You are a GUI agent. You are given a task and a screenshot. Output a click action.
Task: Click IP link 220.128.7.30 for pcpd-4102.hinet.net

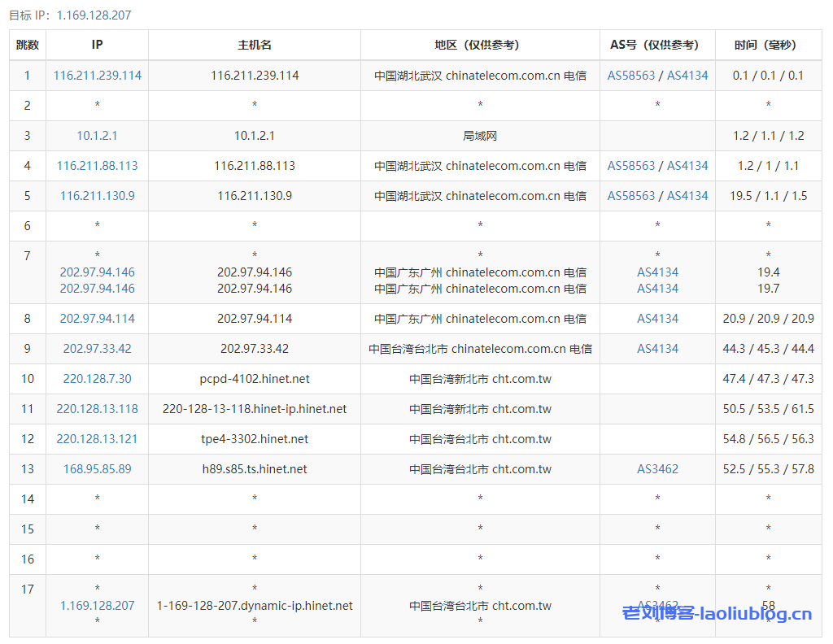97,378
